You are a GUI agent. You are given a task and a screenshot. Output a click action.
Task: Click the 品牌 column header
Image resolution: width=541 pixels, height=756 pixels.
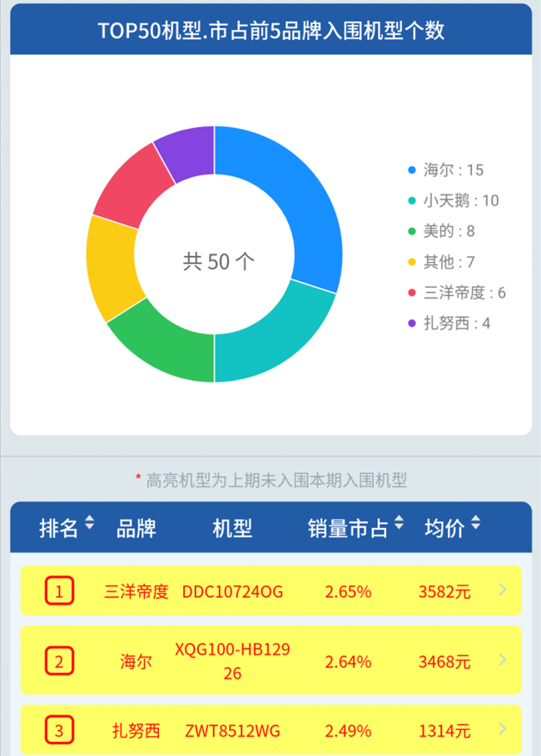coord(136,528)
